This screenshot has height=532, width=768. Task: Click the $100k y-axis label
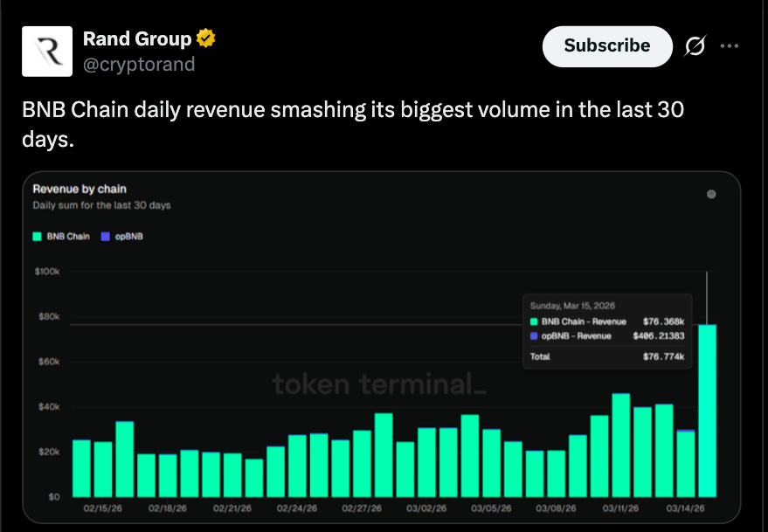tap(47, 272)
